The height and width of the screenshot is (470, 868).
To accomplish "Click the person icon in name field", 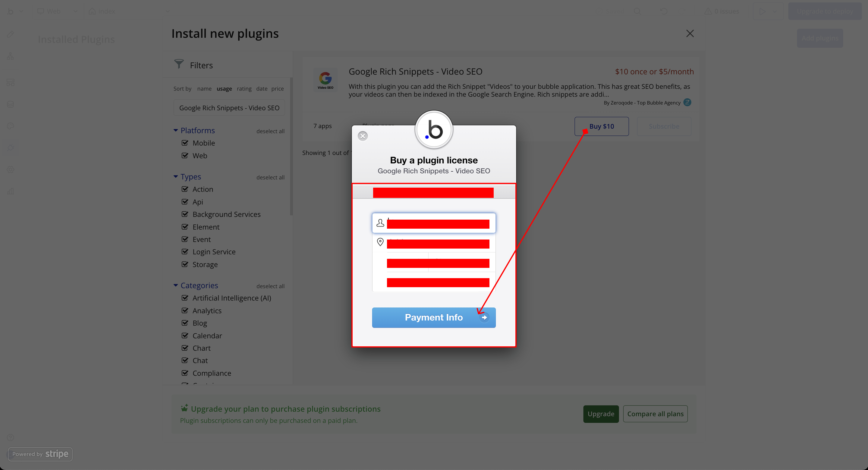I will click(380, 223).
